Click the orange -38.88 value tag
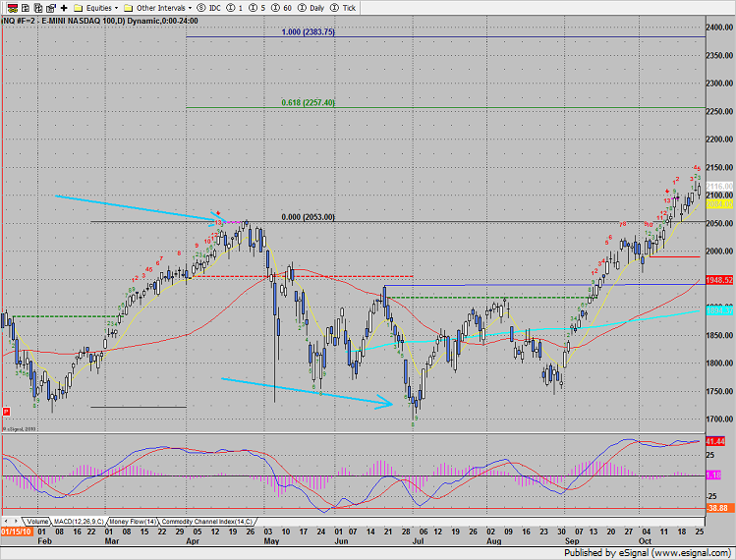The image size is (736, 560). [718, 508]
